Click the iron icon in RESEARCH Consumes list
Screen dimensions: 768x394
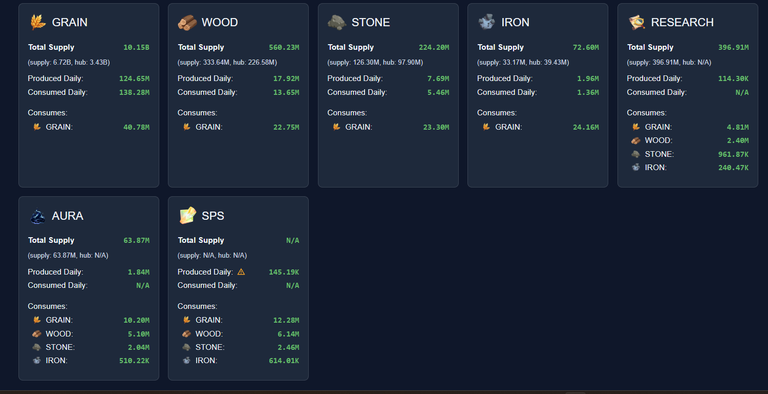[635, 167]
